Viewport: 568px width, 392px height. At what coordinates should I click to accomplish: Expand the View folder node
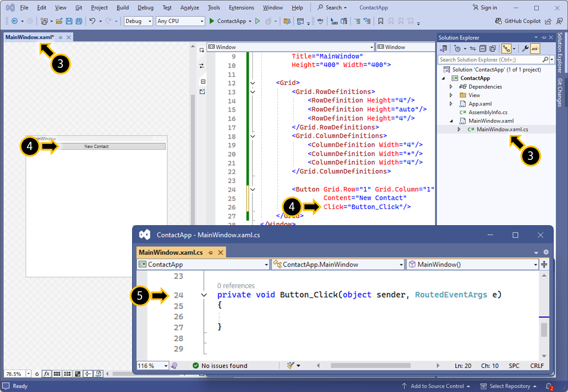point(451,95)
